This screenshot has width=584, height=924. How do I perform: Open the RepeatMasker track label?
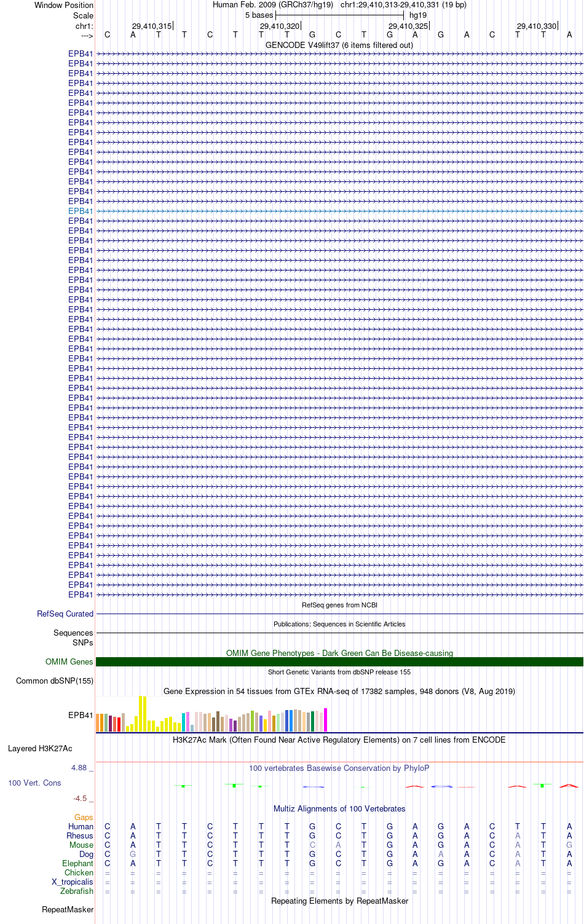[x=68, y=909]
